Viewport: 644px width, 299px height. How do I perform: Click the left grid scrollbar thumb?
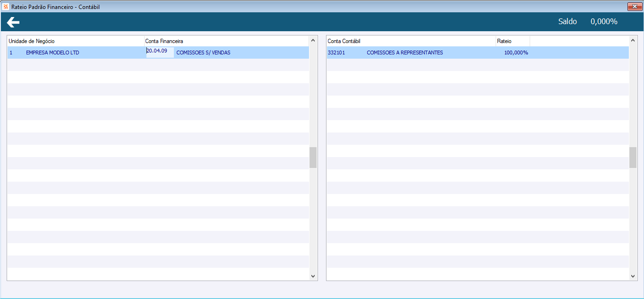point(313,158)
